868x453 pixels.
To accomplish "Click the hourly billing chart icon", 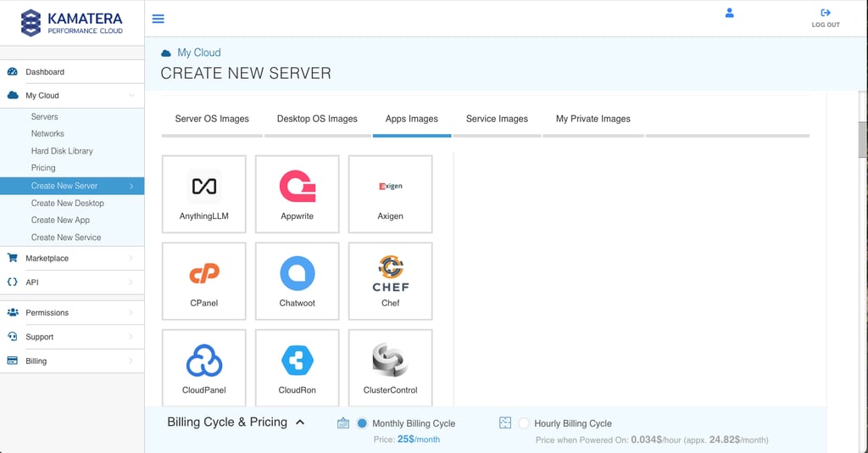I will 505,423.
